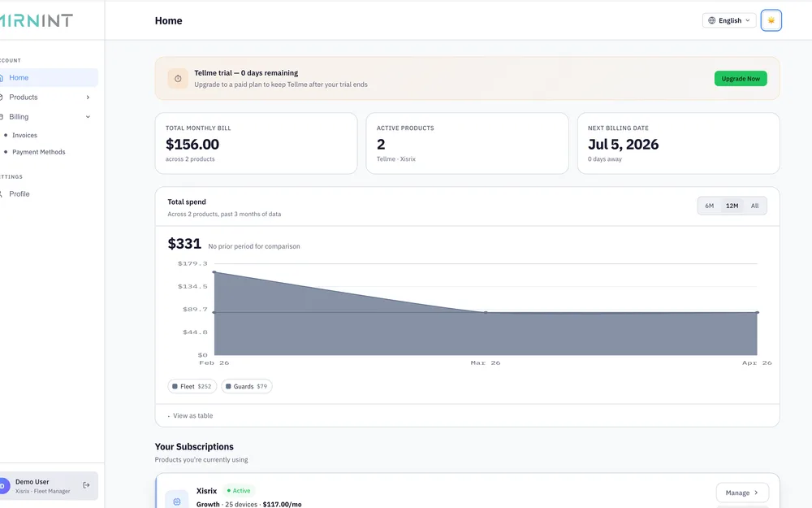Open the Demo User profile card
Viewport: 812px width, 508px height.
point(48,486)
